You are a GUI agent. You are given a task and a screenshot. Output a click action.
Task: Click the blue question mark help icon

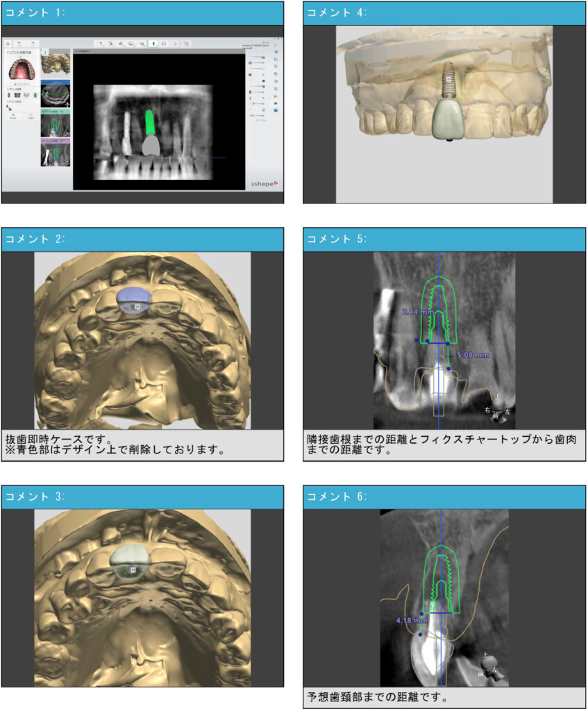tap(277, 45)
